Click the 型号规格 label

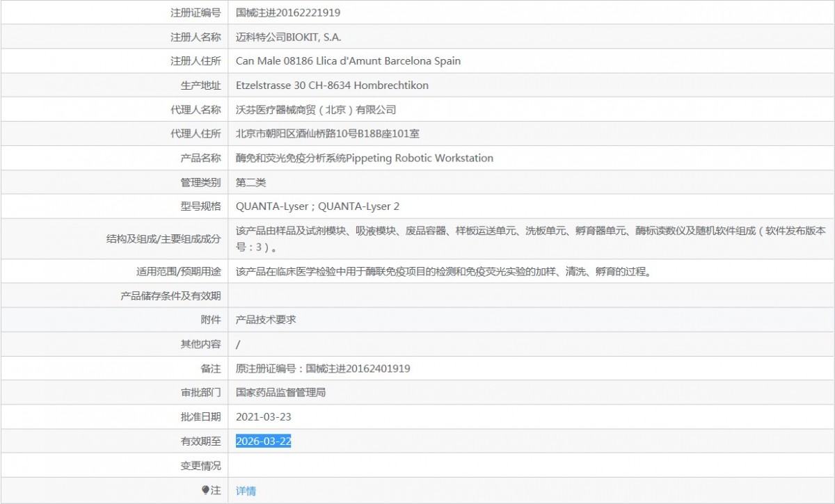(x=200, y=206)
